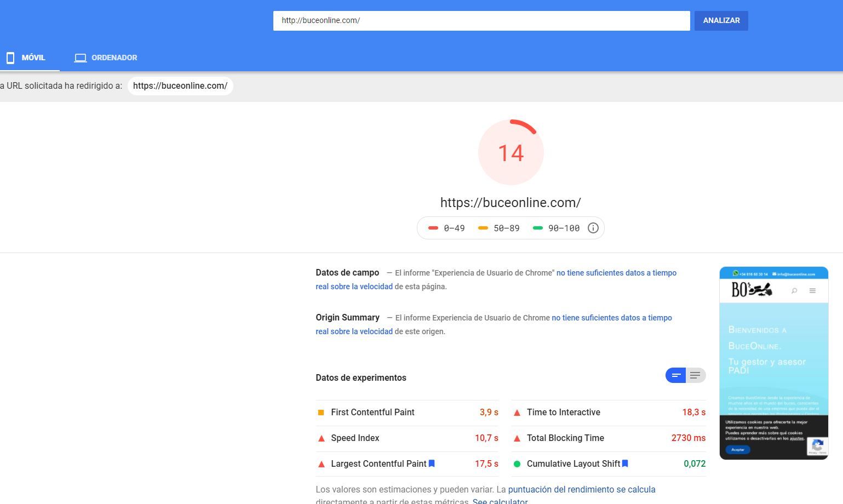
Task: Click the Datos de campo heading
Action: [x=347, y=273]
